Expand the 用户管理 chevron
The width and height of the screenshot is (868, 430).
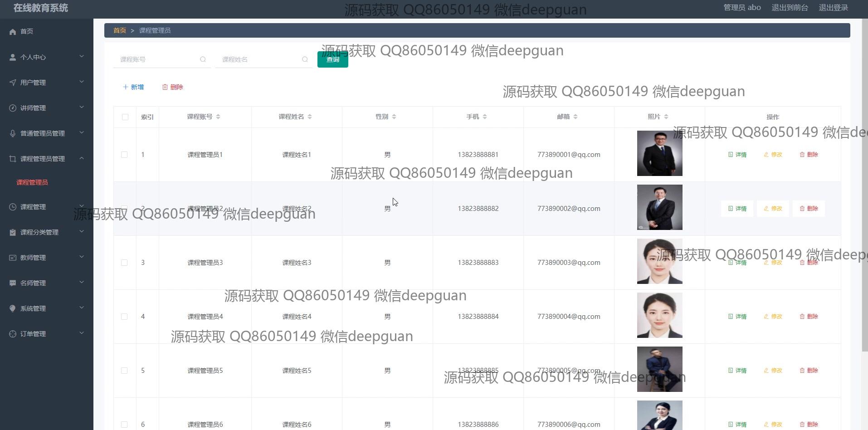click(x=82, y=82)
